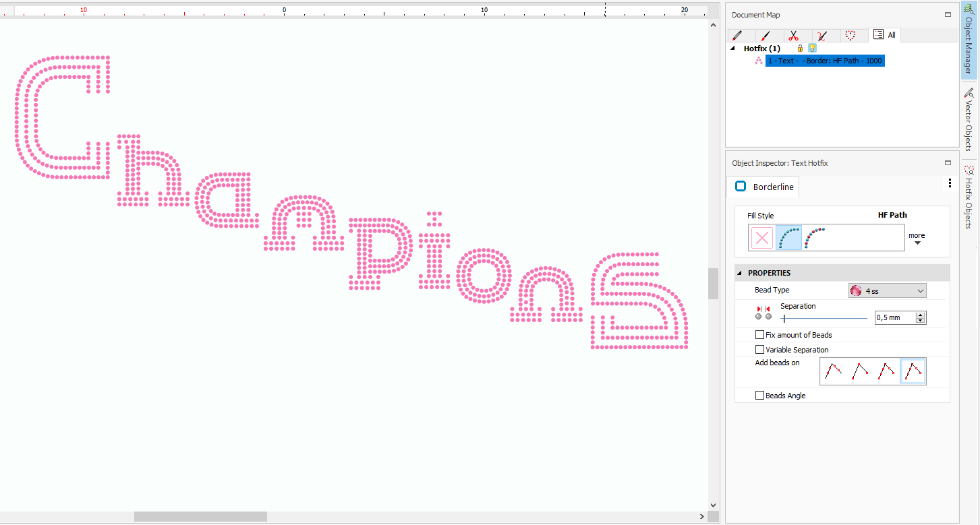Select the Hotfix (1) layer label
The height and width of the screenshot is (525, 980).
[x=761, y=49]
